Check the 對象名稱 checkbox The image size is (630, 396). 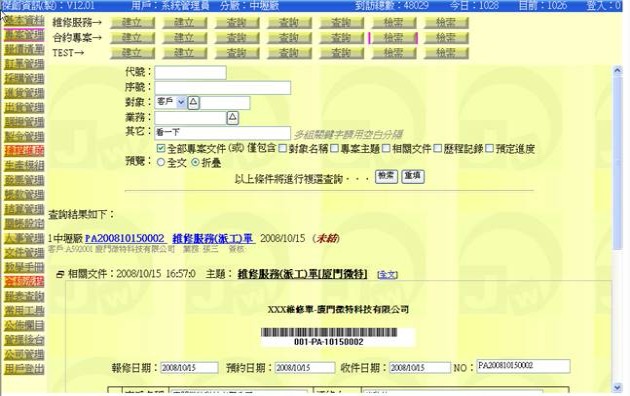click(x=282, y=149)
